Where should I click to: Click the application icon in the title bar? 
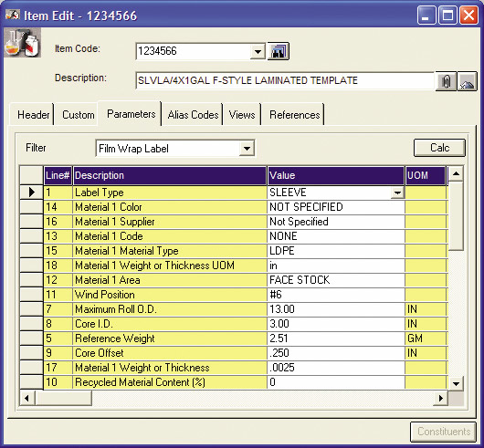pyautogui.click(x=13, y=15)
